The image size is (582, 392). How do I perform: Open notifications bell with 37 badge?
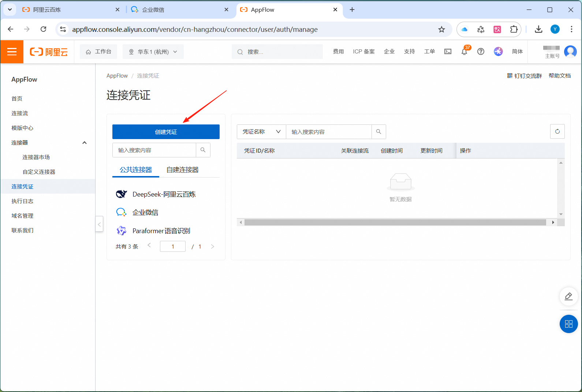pyautogui.click(x=465, y=52)
